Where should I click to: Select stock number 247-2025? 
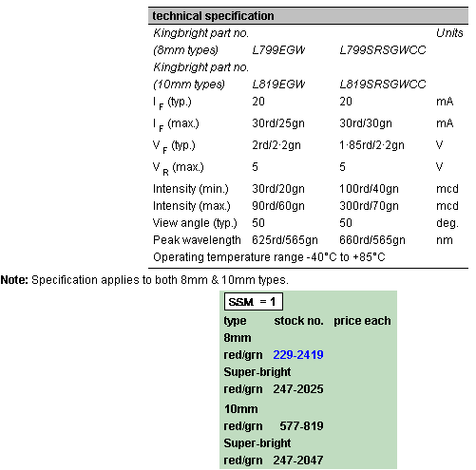click(298, 389)
